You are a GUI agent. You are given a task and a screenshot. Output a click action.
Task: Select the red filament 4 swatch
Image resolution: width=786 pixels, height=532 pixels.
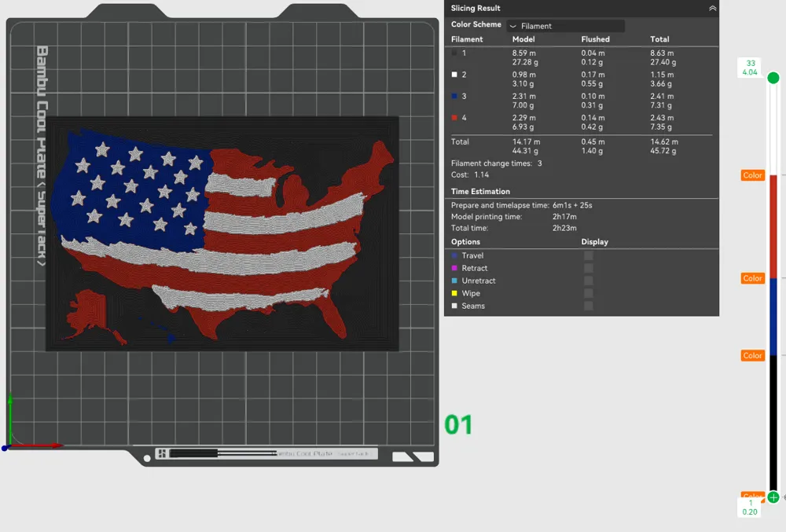pyautogui.click(x=454, y=116)
